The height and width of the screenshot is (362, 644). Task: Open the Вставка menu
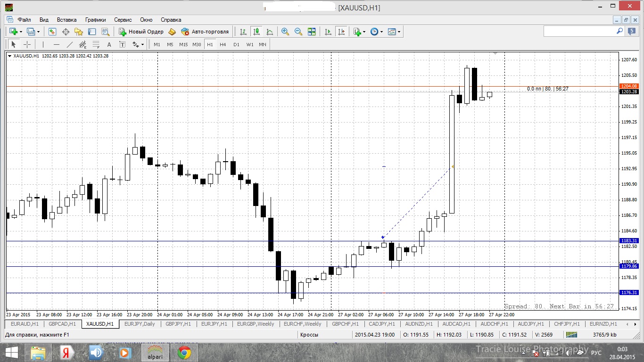tap(66, 20)
